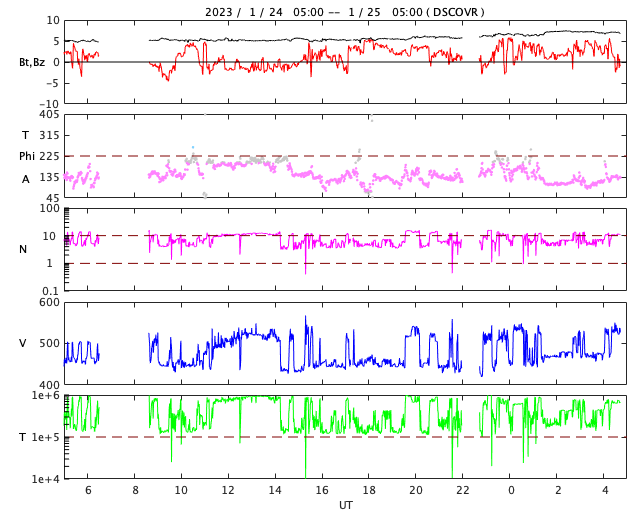This screenshot has width=640, height=512.
Task: Click the '135' tick label
Action: (x=49, y=177)
